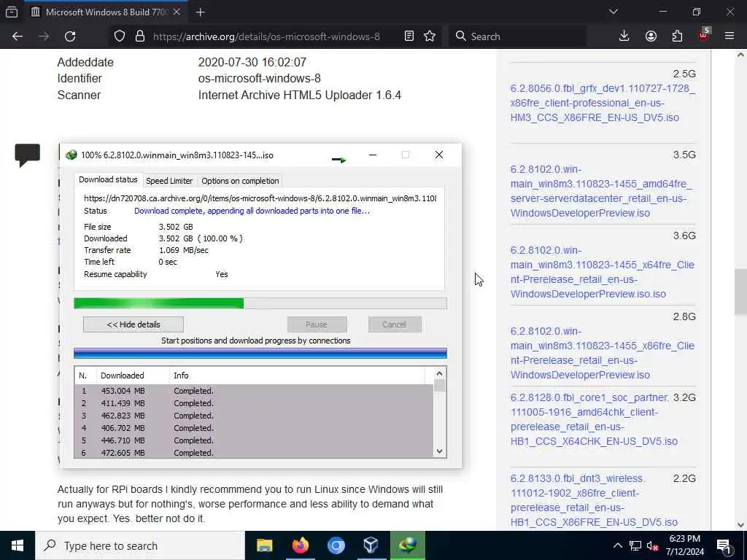
Task: Select connection row 2 with 411.439 MB
Action: [x=255, y=402]
